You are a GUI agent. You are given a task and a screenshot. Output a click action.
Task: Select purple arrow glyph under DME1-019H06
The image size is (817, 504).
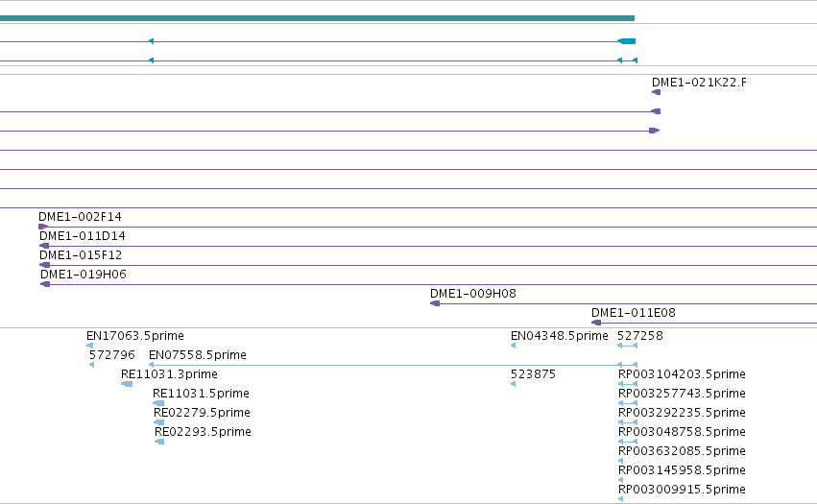click(x=45, y=284)
